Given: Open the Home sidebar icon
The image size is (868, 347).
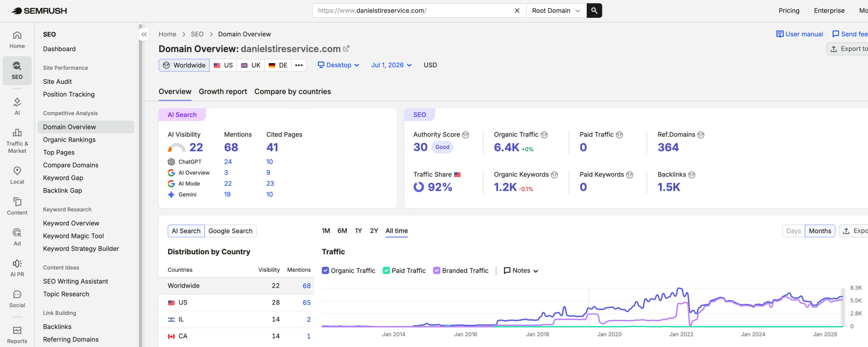Looking at the screenshot, I should (x=17, y=40).
